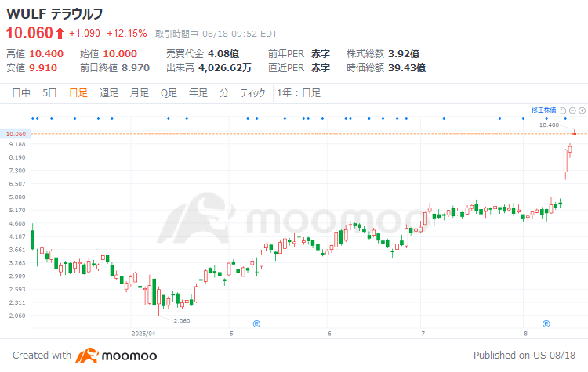The width and height of the screenshot is (588, 372).
Task: Click the Published on US 08/18 text
Action: (524, 355)
